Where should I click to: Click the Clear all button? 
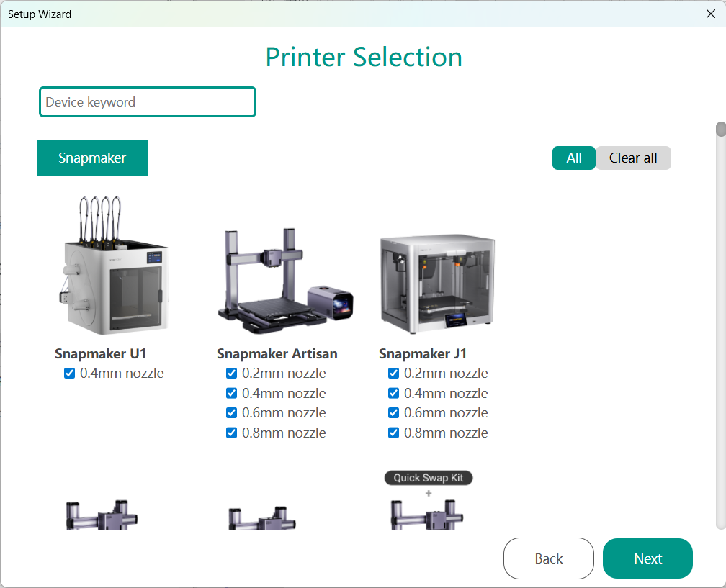click(633, 158)
